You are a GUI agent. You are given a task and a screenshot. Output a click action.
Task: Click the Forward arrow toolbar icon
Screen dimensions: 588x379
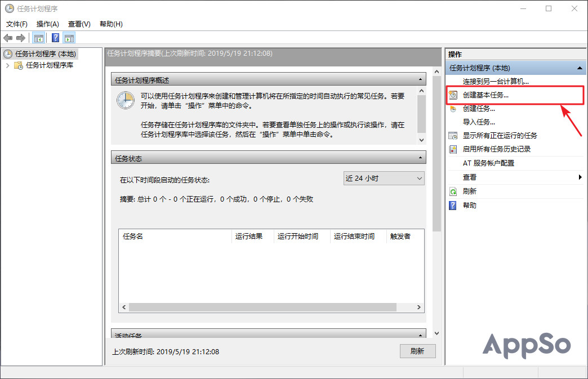(21, 38)
